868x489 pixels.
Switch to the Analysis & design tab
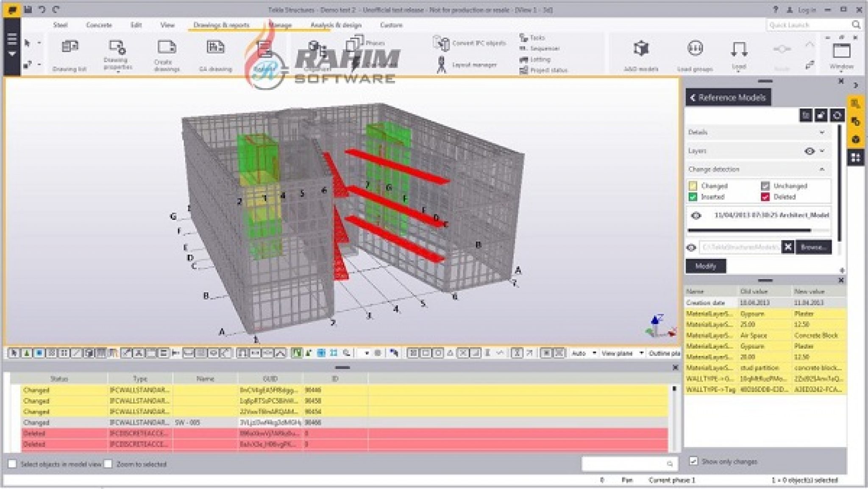coord(337,25)
